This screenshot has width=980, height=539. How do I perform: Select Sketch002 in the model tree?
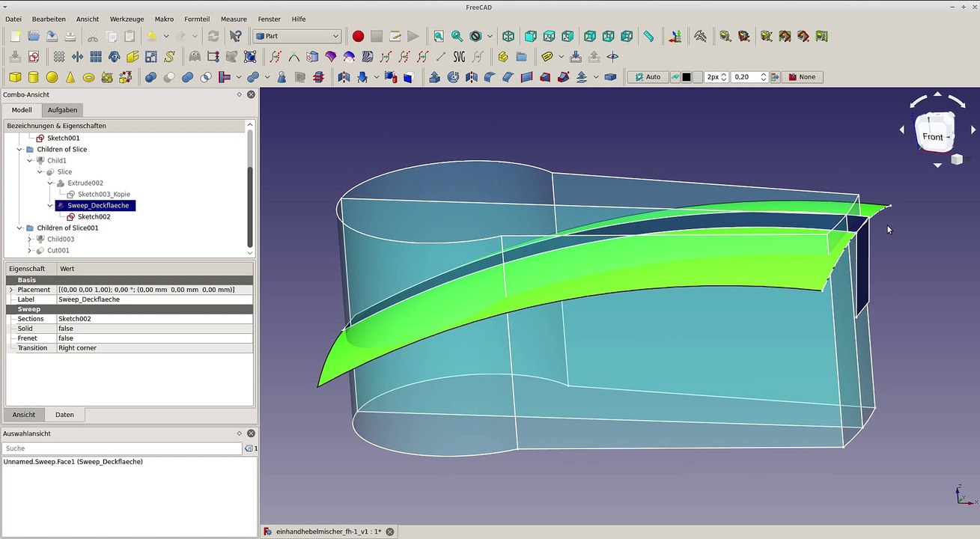(94, 217)
